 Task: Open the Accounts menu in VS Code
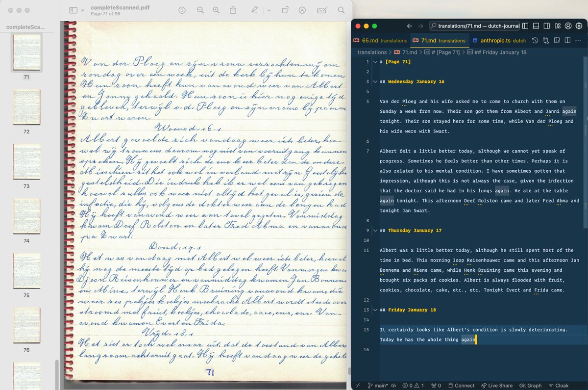(x=568, y=26)
